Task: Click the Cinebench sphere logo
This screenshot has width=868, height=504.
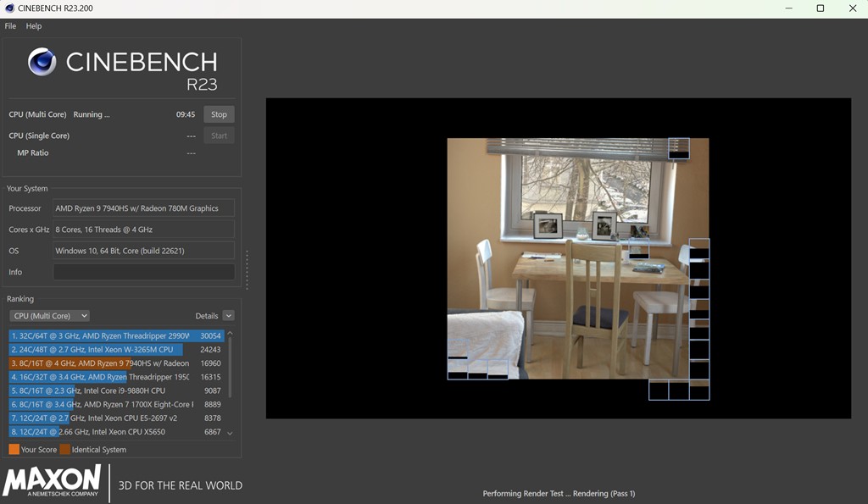Action: [x=42, y=62]
